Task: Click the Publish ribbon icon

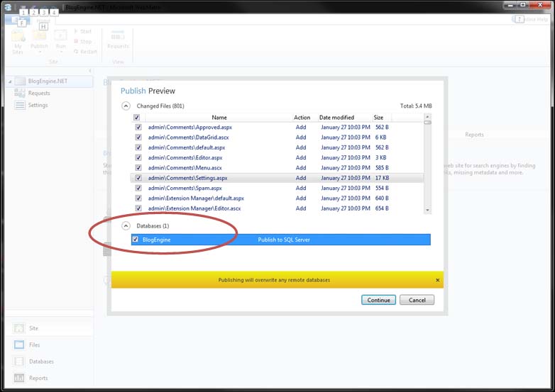Action: coord(39,36)
